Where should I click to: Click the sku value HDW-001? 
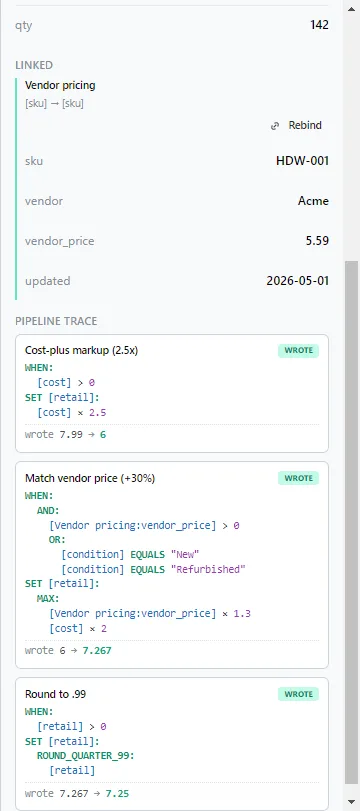[303, 161]
